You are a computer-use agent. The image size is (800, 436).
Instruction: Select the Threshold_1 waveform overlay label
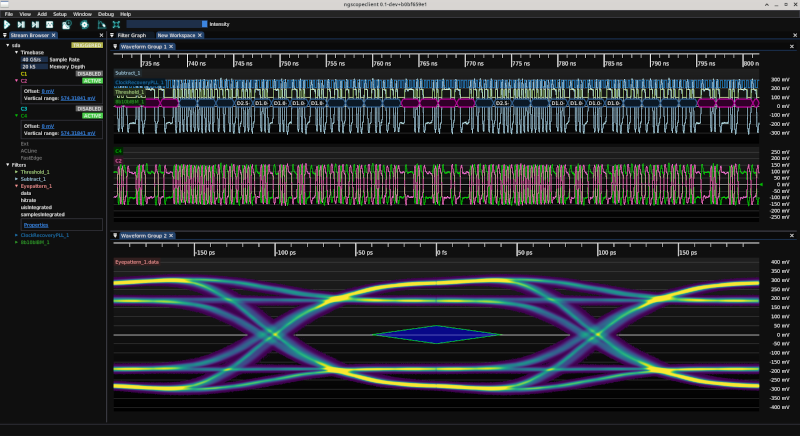pos(130,92)
